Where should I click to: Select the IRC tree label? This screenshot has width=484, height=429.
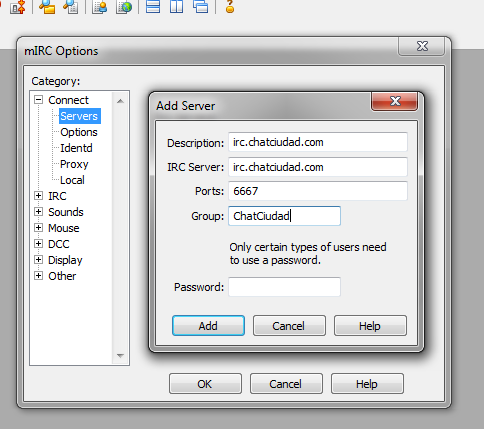tap(57, 196)
